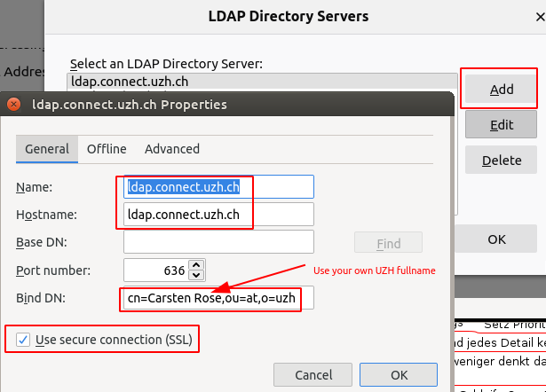Open the Advanced tab
The width and height of the screenshot is (546, 392).
pos(172,149)
